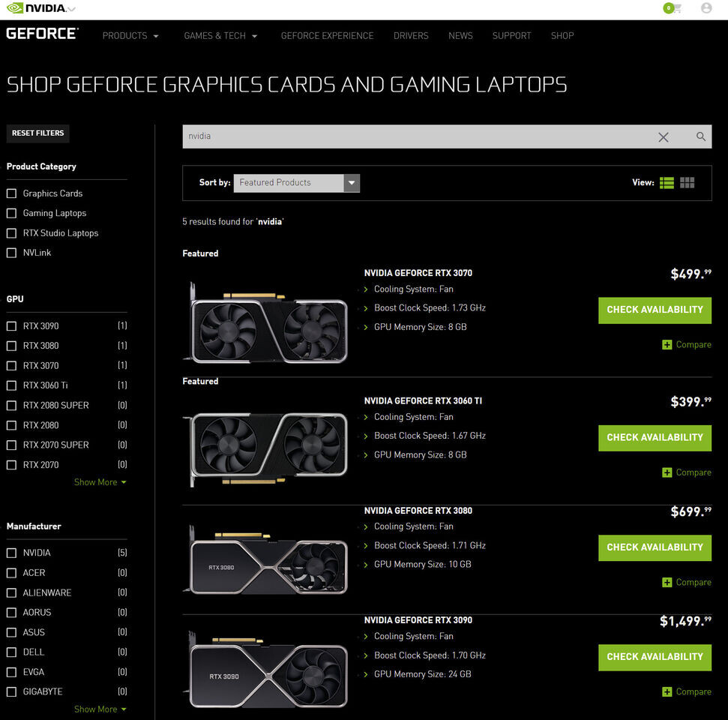The image size is (728, 720).
Task: Show more GPU filter options
Action: tap(100, 482)
